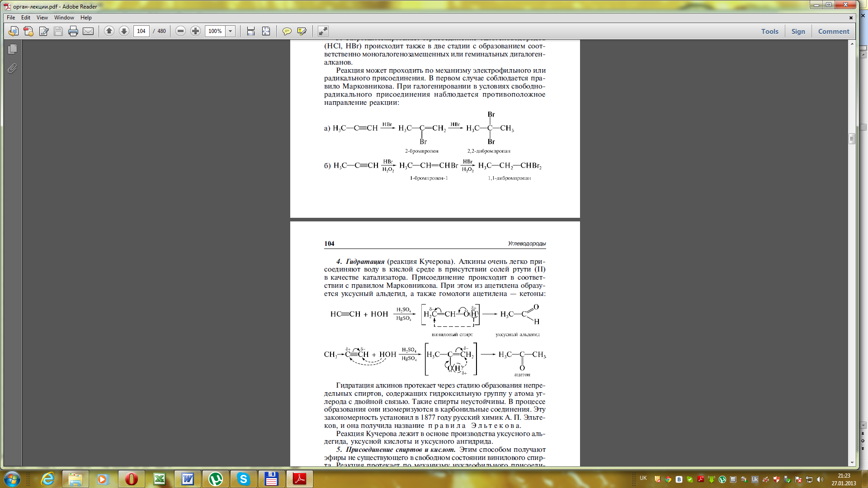Close the document with menu bar X
868x488 pixels.
tap(851, 18)
